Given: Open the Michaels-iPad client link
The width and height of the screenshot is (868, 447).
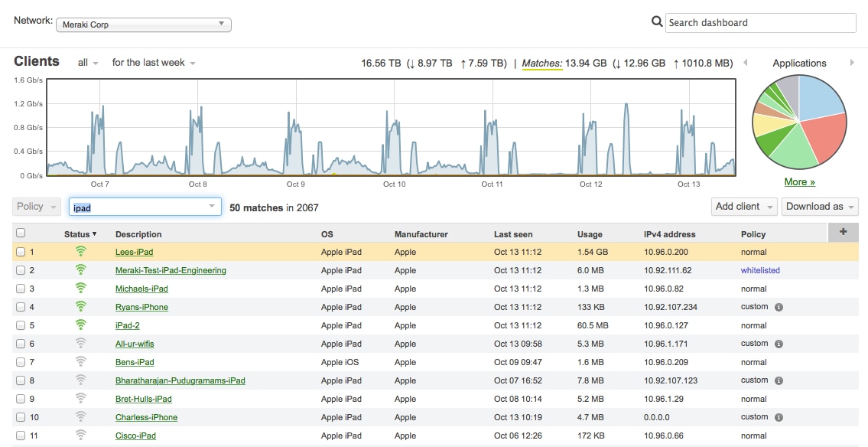Looking at the screenshot, I should click(x=141, y=289).
